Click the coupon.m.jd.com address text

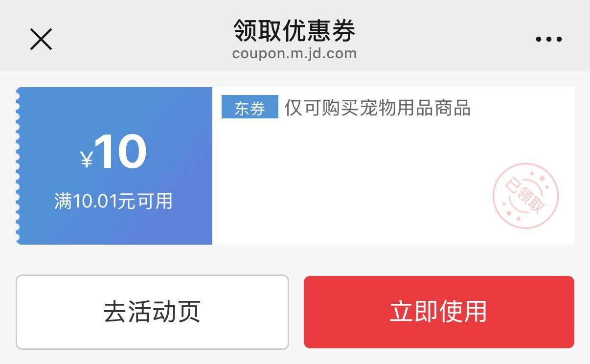click(295, 53)
